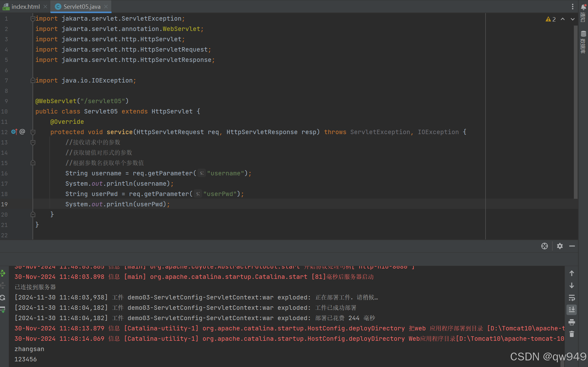Toggle the comment fold end marker on line 15
This screenshot has width=588, height=367.
32,163
